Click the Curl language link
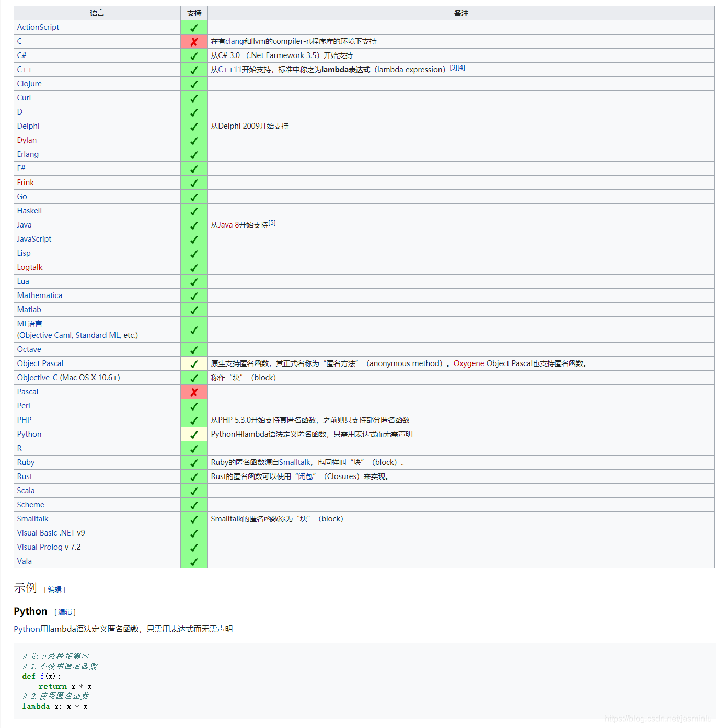Image resolution: width=716 pixels, height=728 pixels. [x=24, y=98]
